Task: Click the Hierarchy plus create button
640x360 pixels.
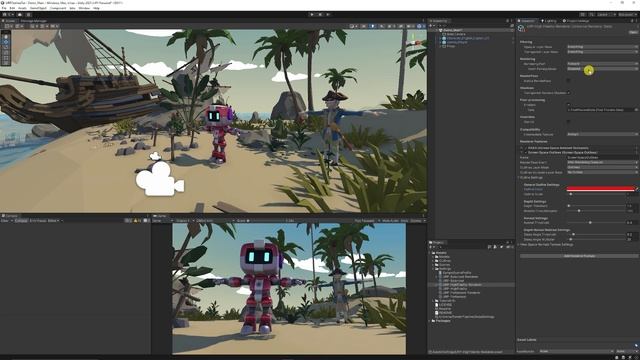Action: (431, 25)
